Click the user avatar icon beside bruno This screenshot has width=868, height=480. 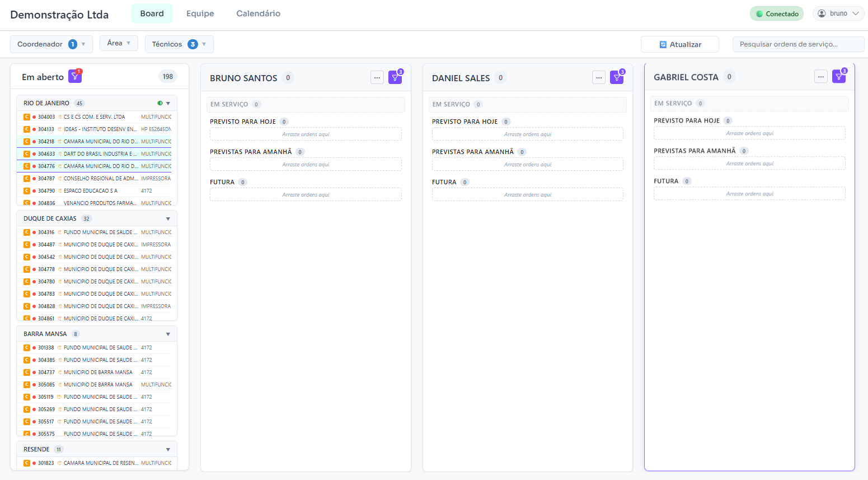coord(820,12)
